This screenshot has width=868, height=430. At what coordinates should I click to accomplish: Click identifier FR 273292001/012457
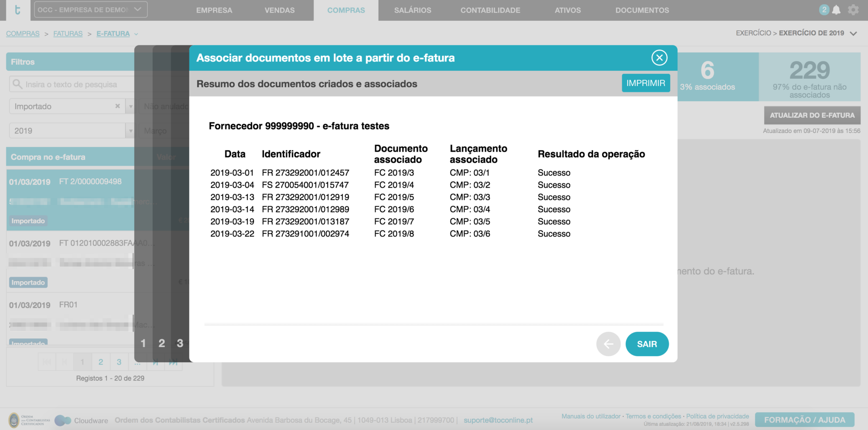[305, 173]
